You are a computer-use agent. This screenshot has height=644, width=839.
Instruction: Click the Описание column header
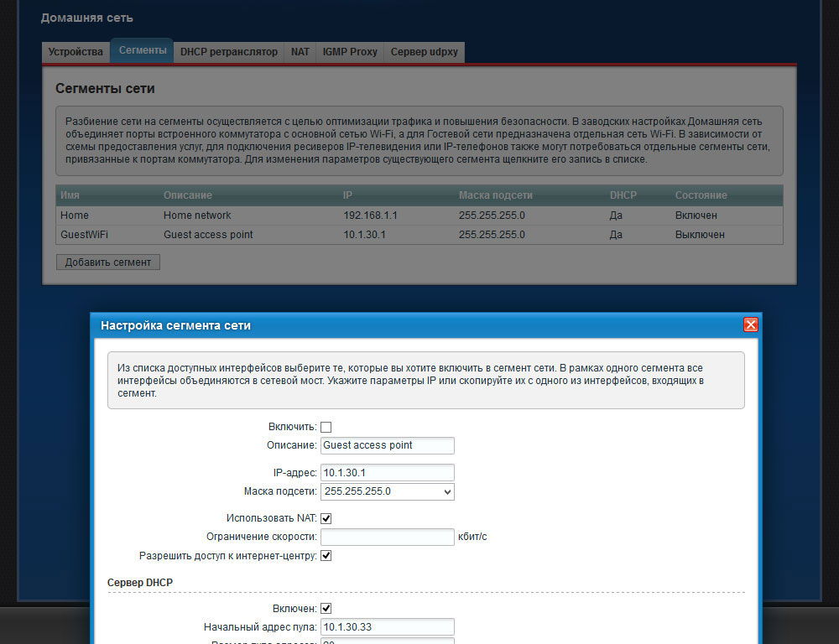[188, 195]
